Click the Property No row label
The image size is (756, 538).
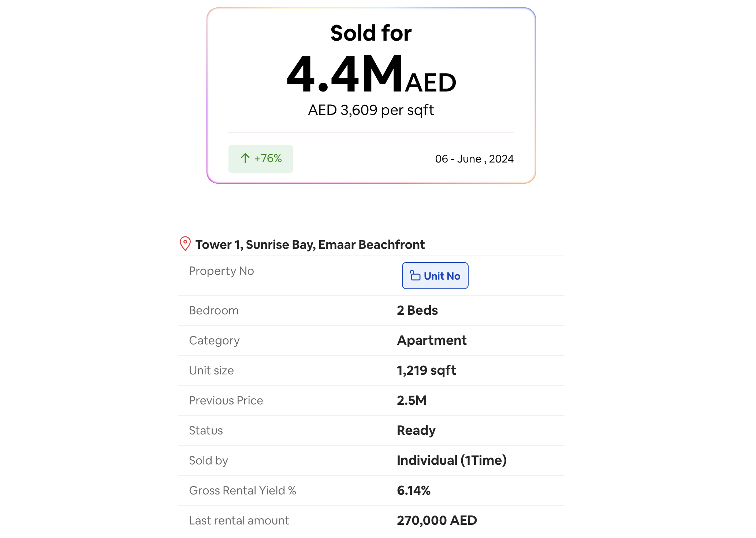pos(221,271)
